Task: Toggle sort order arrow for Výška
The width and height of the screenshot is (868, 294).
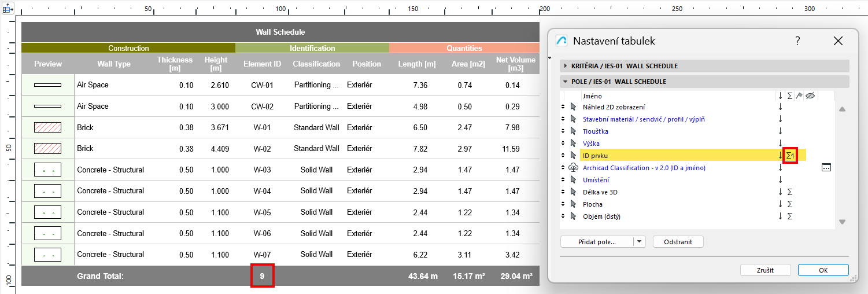Action: click(x=780, y=144)
